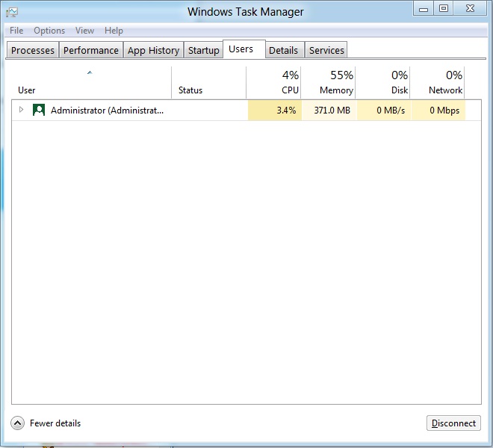Click the 371.0 MB memory cell
This screenshot has width=493, height=448.
(329, 111)
